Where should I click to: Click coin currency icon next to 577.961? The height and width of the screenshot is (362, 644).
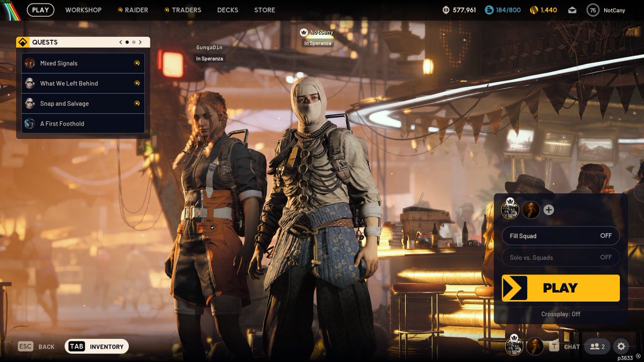tap(446, 10)
